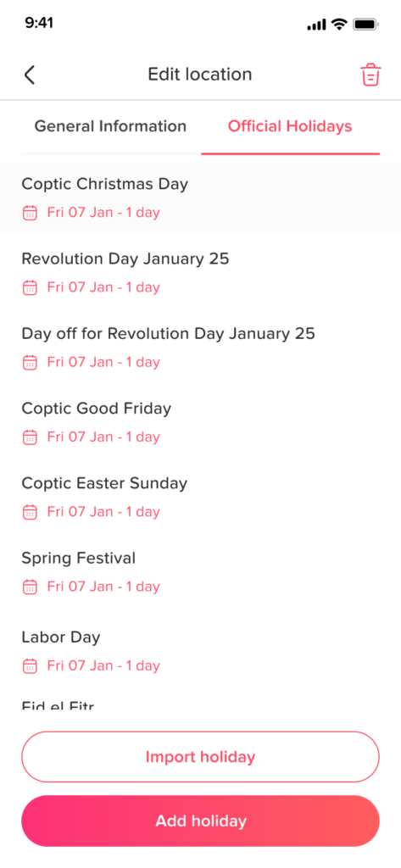Tap calendar icon under Spring Festival
401x868 pixels.
pos(30,587)
